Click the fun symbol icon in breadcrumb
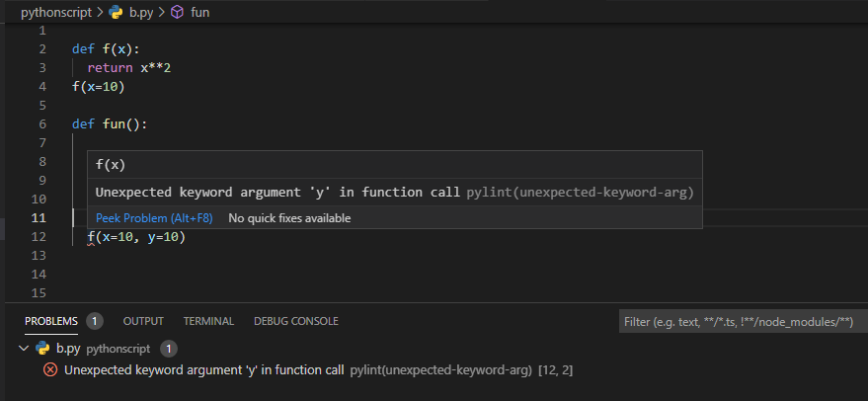868x401 pixels. [x=177, y=13]
